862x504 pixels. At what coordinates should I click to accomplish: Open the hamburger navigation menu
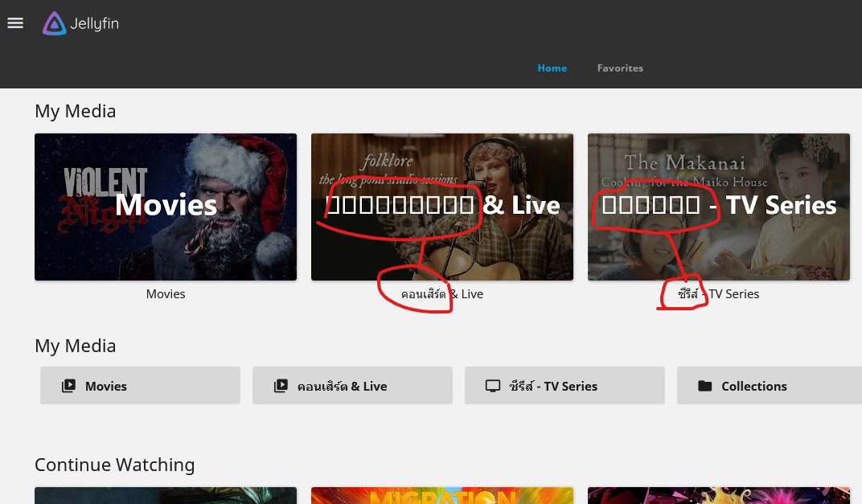(x=15, y=23)
